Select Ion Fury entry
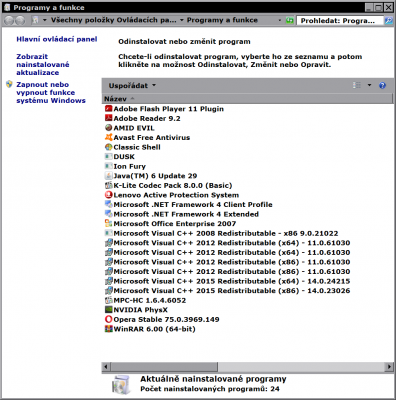 pos(125,166)
